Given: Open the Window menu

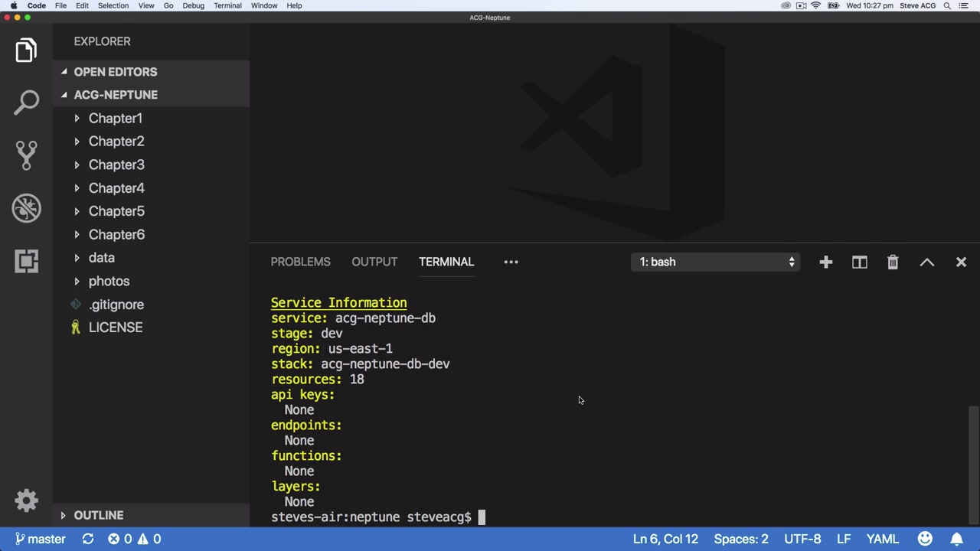Looking at the screenshot, I should [x=264, y=5].
